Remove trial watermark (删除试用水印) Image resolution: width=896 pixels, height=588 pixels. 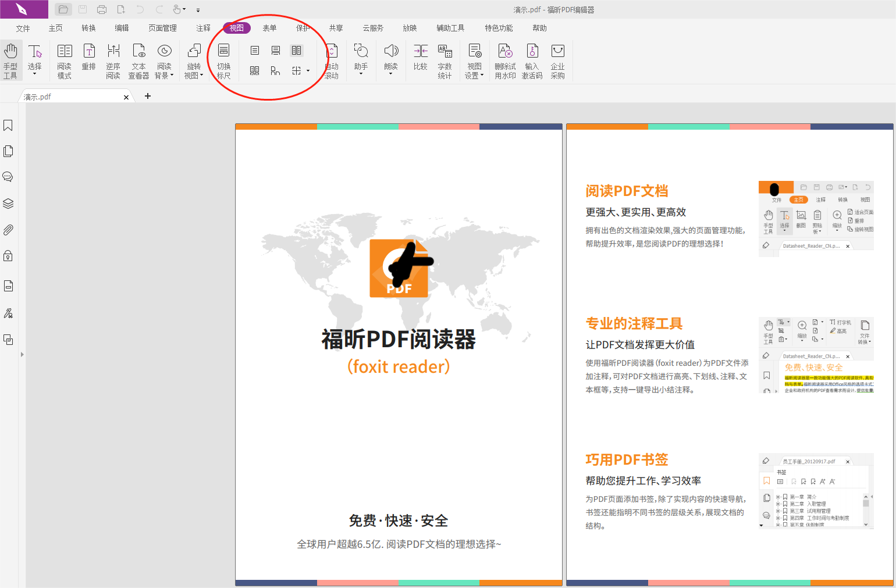click(x=504, y=60)
